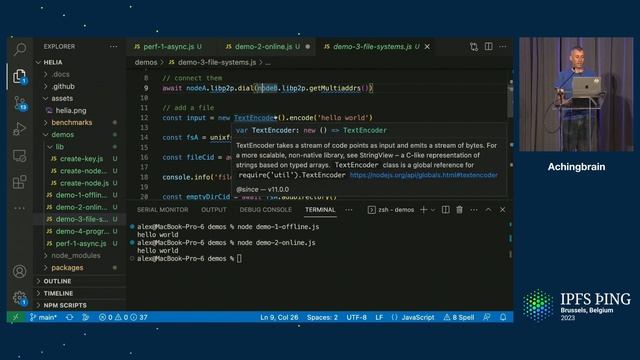Maximize the panel with the up chevron

(488, 210)
